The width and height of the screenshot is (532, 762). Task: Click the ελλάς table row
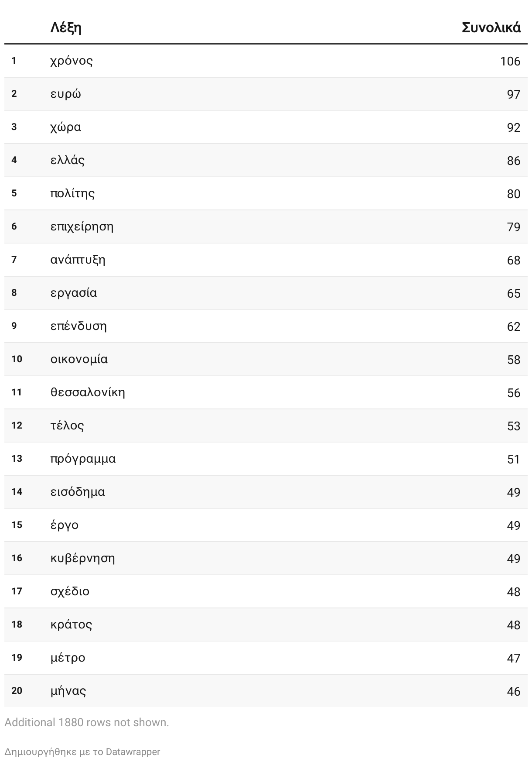[x=266, y=160]
